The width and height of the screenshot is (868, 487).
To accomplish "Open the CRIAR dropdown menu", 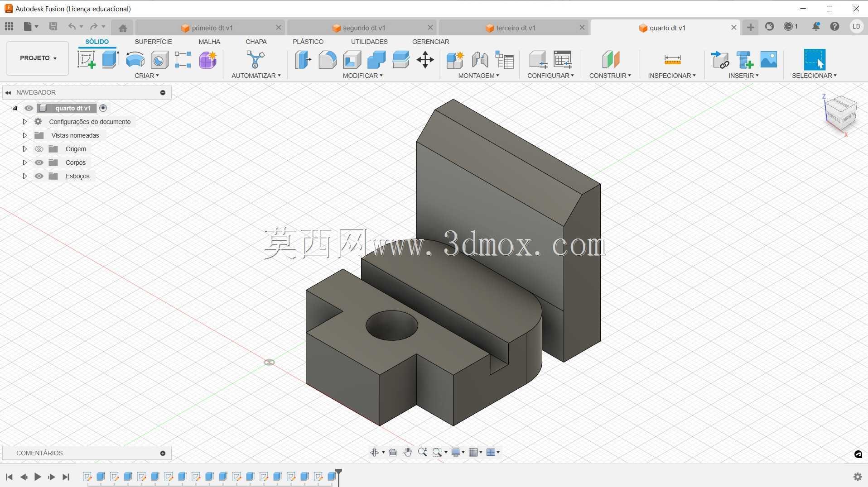I will pos(147,76).
